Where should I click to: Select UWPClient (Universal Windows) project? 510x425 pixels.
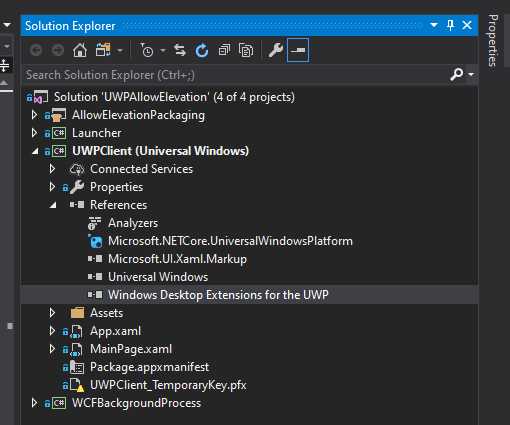[x=161, y=151]
